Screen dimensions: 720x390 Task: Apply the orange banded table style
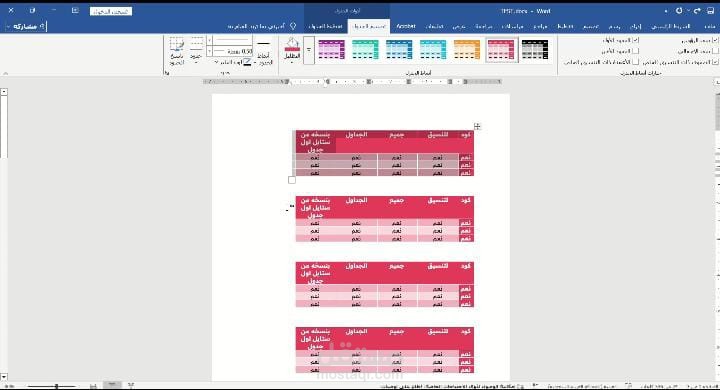point(467,50)
